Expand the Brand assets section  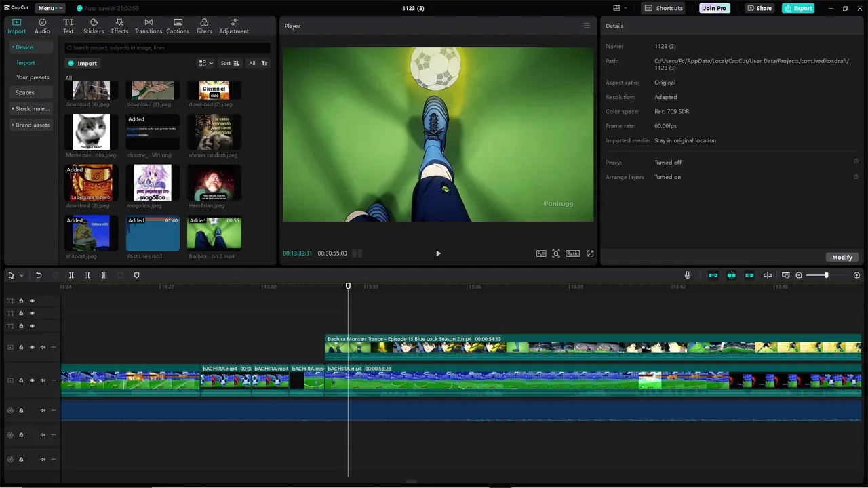point(31,125)
